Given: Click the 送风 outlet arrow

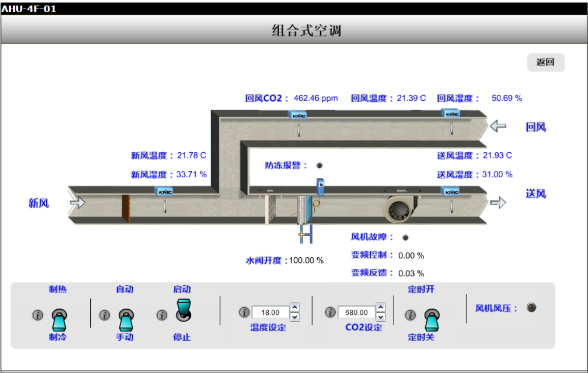Looking at the screenshot, I should click(x=498, y=203).
